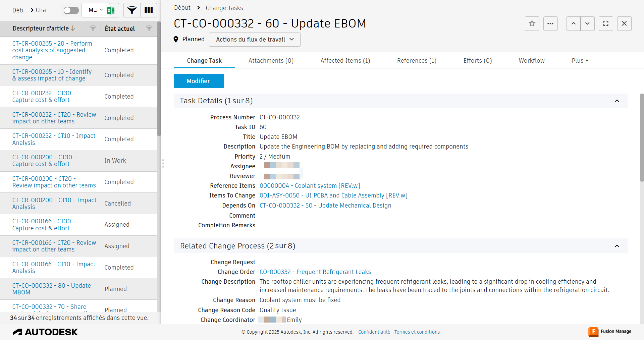Open the Workflow tab
This screenshot has width=644, height=340.
[x=532, y=61]
